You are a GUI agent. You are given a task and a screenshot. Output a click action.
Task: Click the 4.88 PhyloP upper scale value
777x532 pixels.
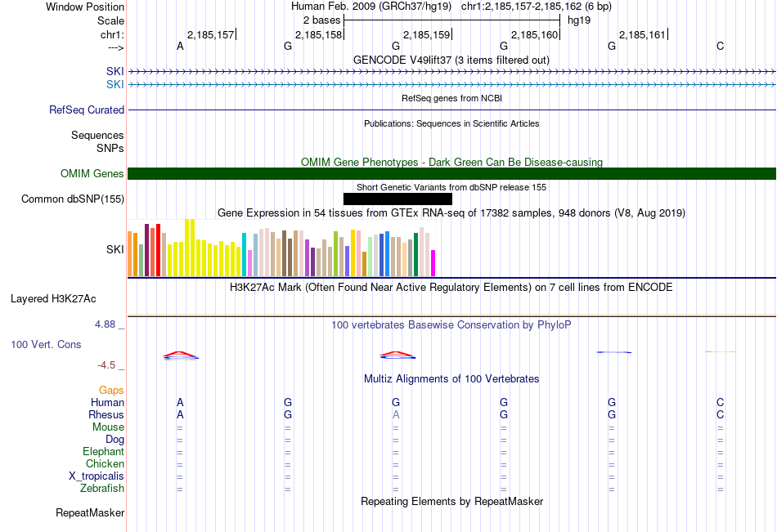click(105, 324)
